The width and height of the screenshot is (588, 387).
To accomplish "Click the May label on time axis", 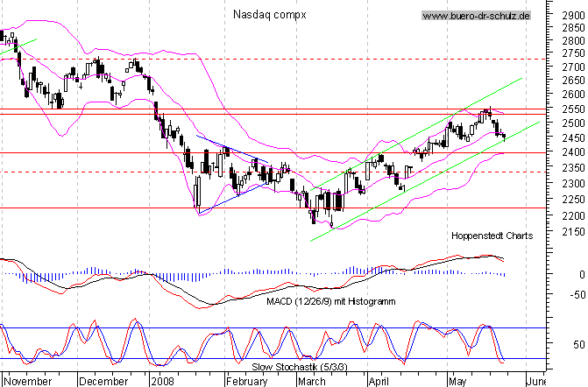I will coord(457,381).
